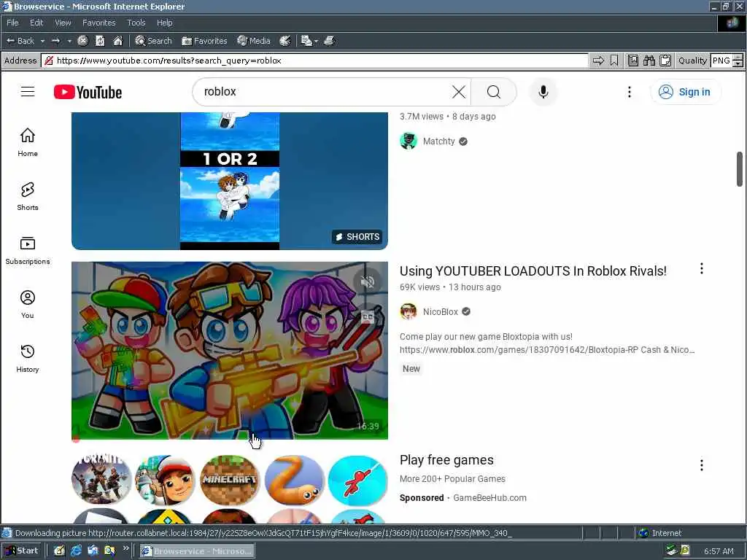
Task: Click the red preview progress marker under the Rivals thumbnail
Action: click(x=76, y=439)
